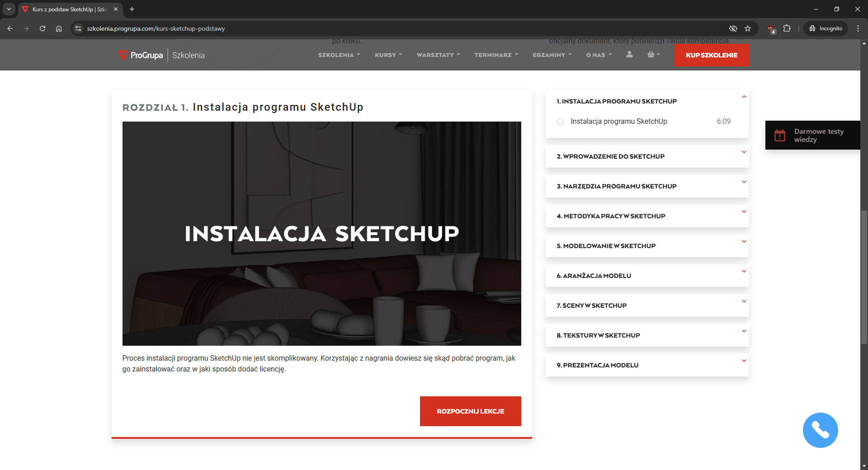Screen dimensions: 868x470
Task: Click the scrollbar down arrow
Action: point(864,466)
